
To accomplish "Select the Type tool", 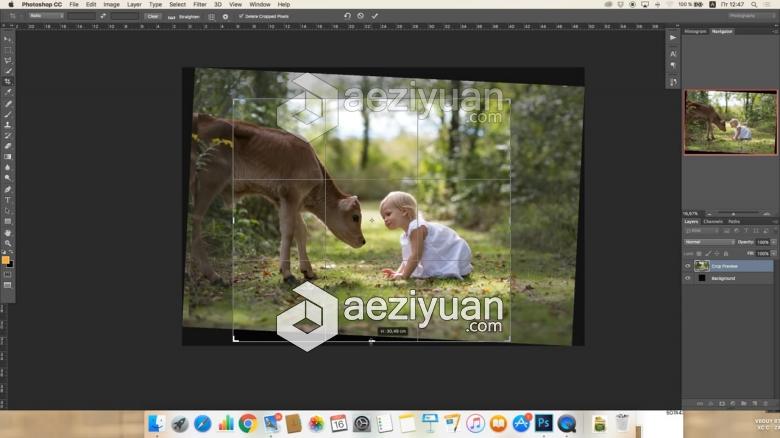I will coord(7,200).
